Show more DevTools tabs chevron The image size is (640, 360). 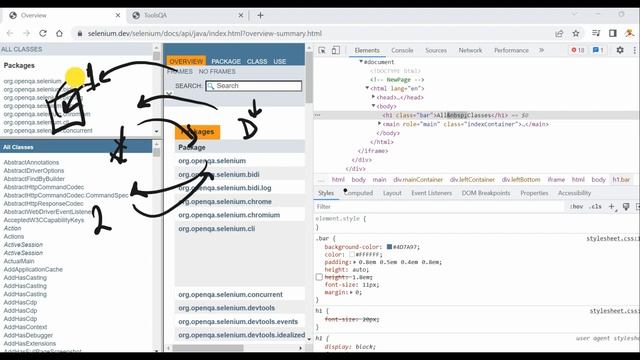(x=542, y=50)
